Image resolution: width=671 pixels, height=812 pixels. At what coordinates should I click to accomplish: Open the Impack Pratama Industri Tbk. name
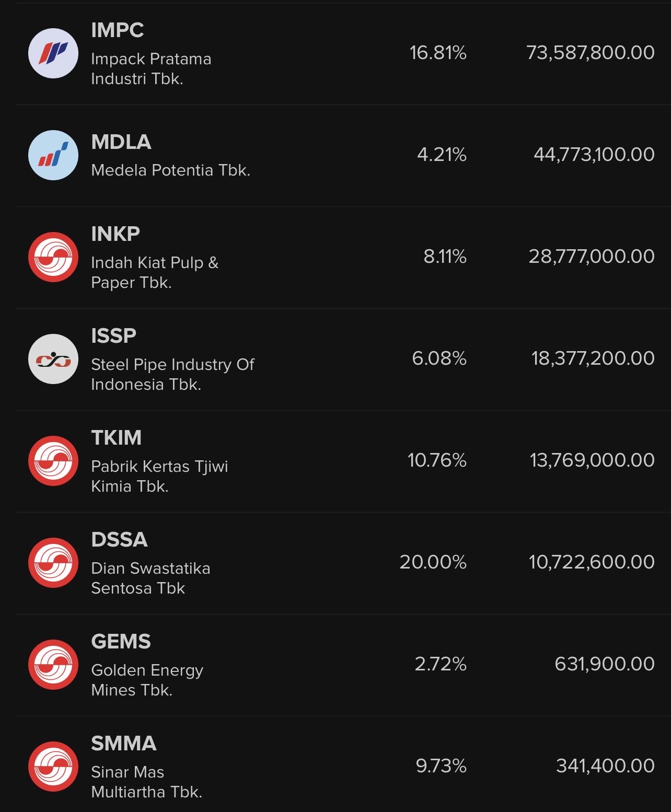[x=151, y=68]
